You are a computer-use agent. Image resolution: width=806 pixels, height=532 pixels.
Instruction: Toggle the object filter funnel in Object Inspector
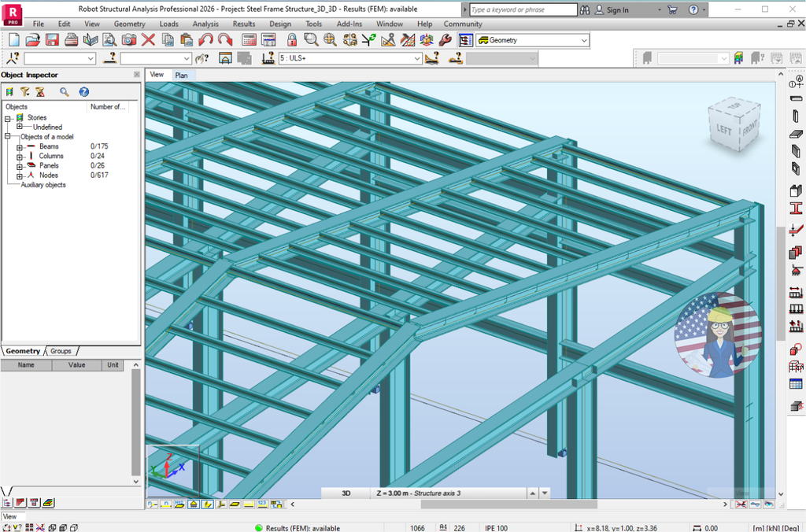click(24, 91)
